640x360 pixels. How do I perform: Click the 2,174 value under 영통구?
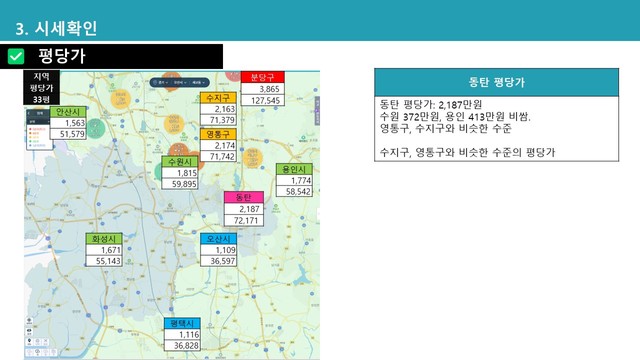click(218, 145)
